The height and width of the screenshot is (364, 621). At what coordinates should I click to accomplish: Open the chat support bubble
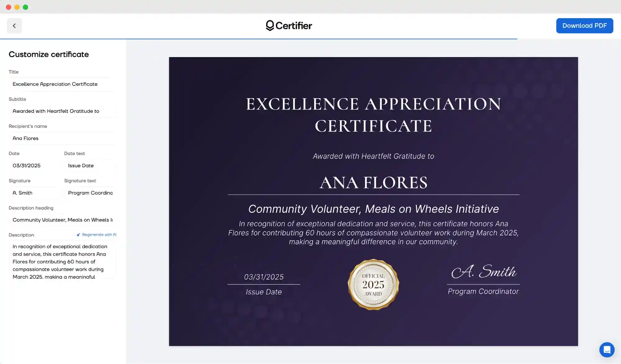(x=607, y=350)
